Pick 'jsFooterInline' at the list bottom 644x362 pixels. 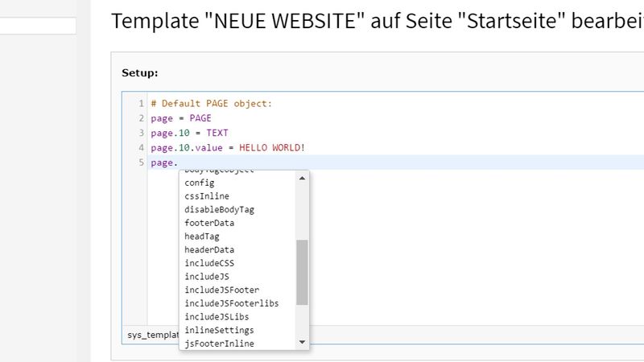point(219,343)
